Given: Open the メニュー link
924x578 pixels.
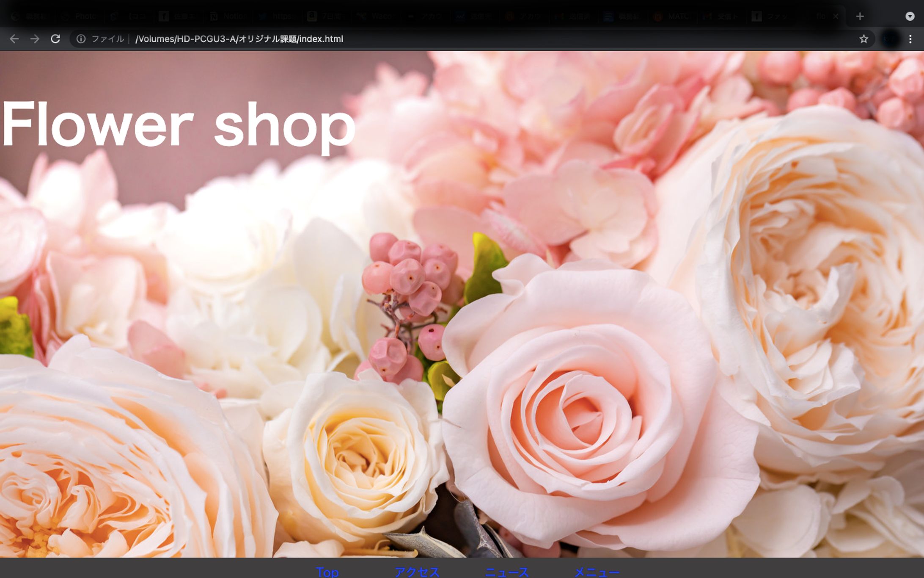Looking at the screenshot, I should [597, 572].
